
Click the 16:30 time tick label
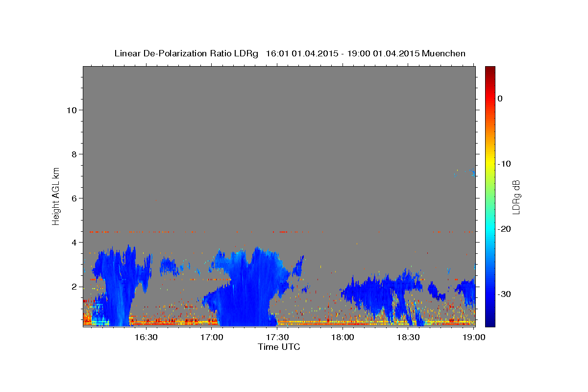(x=146, y=337)
